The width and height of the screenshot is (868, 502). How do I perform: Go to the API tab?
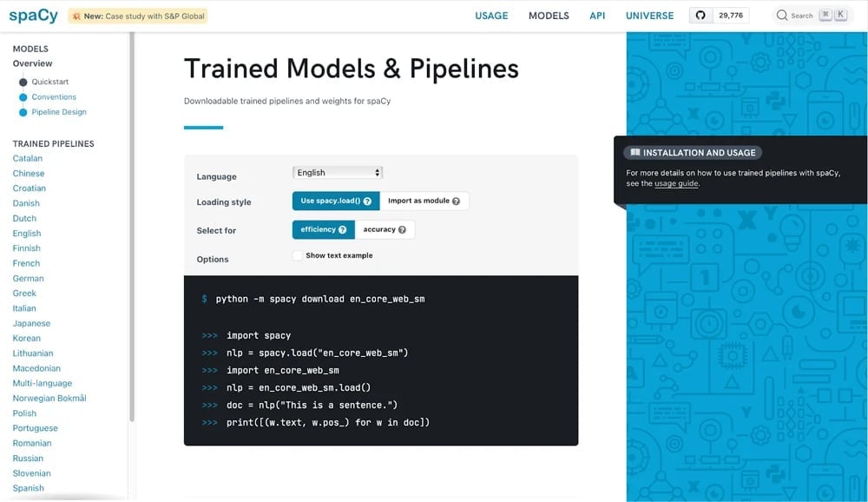(x=597, y=16)
